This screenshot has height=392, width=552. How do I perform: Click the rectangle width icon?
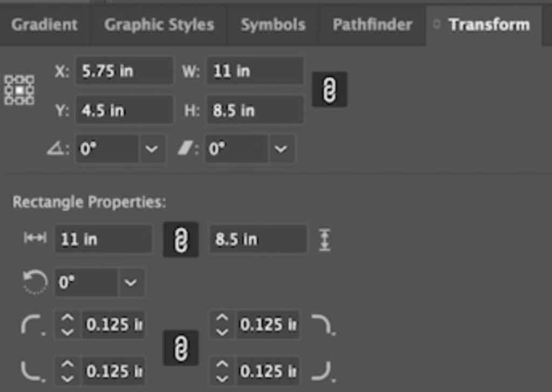click(x=35, y=238)
